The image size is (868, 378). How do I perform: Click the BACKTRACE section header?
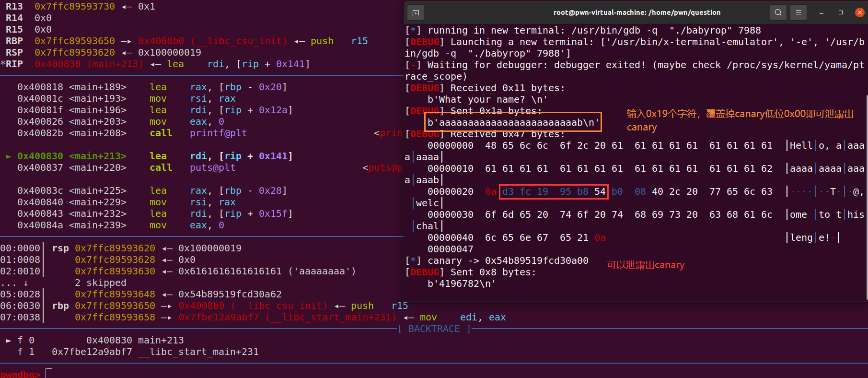click(434, 329)
